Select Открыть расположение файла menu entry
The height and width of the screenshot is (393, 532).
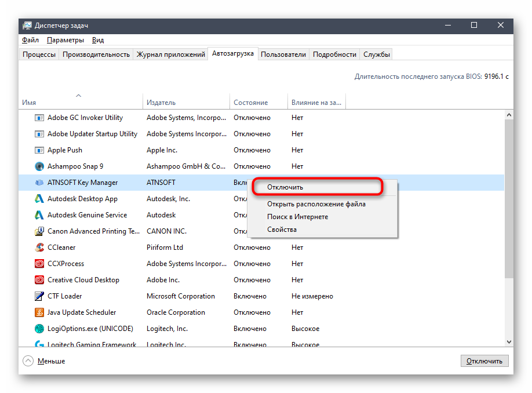pyautogui.click(x=316, y=204)
